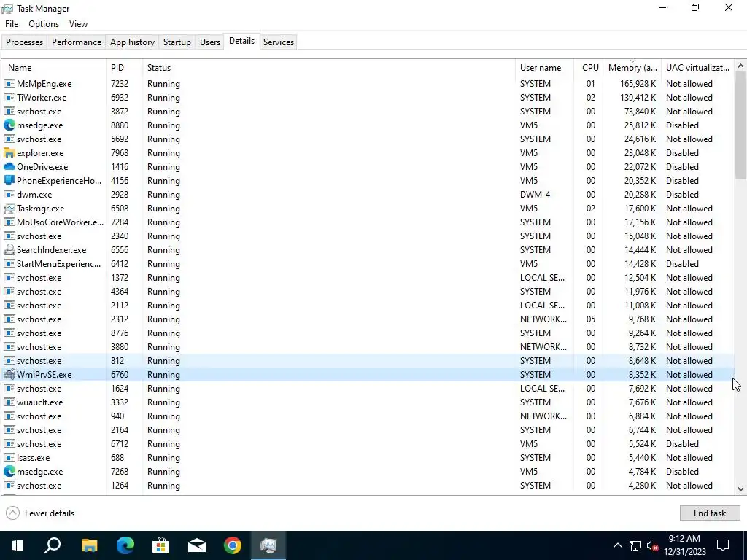Switch to the Services tab
The height and width of the screenshot is (560, 747).
click(279, 42)
